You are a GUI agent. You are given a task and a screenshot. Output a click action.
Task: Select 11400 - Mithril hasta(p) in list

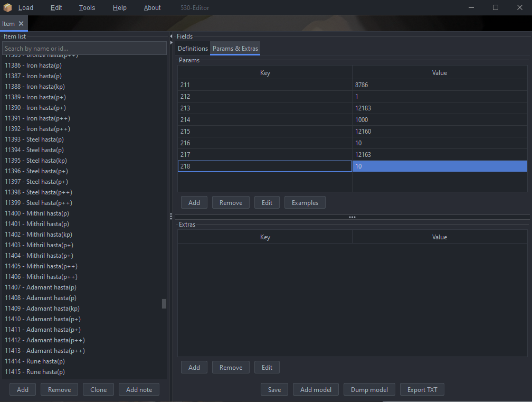pyautogui.click(x=37, y=213)
